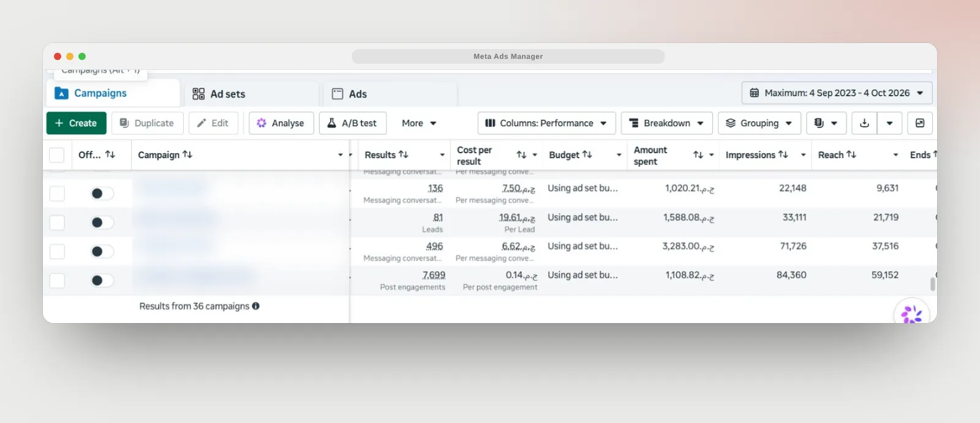Screen dimensions: 980x423
Task: Switch on campaign with 7,699 post engagements
Action: click(x=102, y=280)
